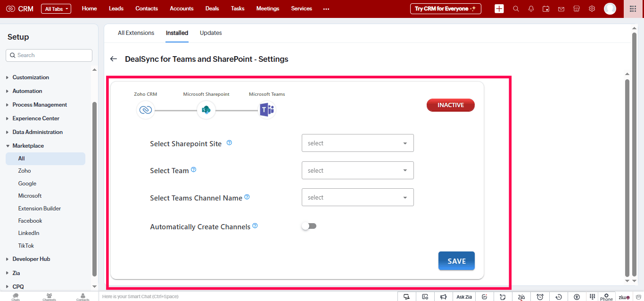Show help for Select Sharepoint Site
644x301 pixels.
(x=229, y=142)
